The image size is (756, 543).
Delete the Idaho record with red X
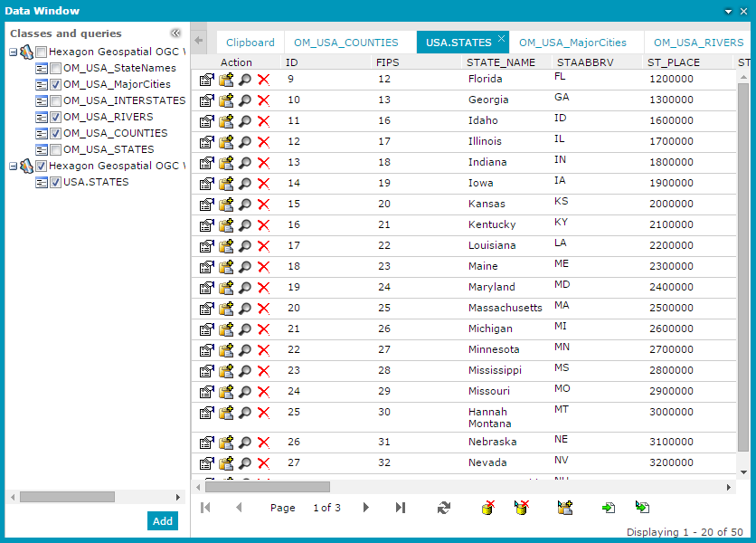point(262,120)
